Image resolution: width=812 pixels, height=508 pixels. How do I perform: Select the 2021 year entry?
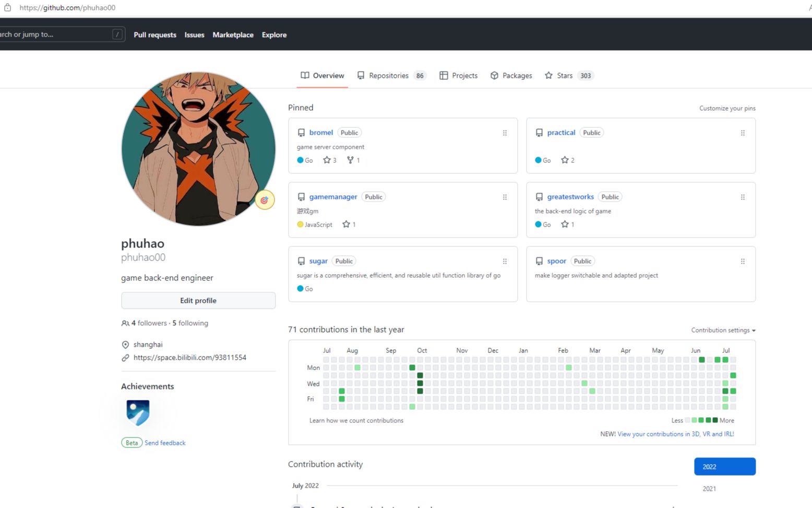point(709,489)
